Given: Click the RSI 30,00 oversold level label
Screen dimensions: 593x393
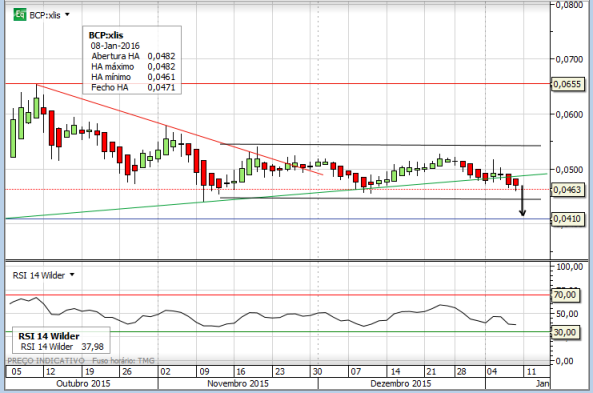Looking at the screenshot, I should tap(565, 332).
